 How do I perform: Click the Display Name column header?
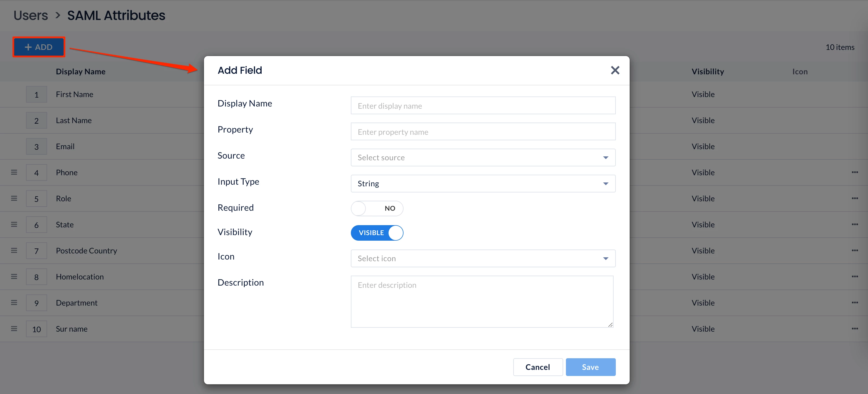[81, 72]
